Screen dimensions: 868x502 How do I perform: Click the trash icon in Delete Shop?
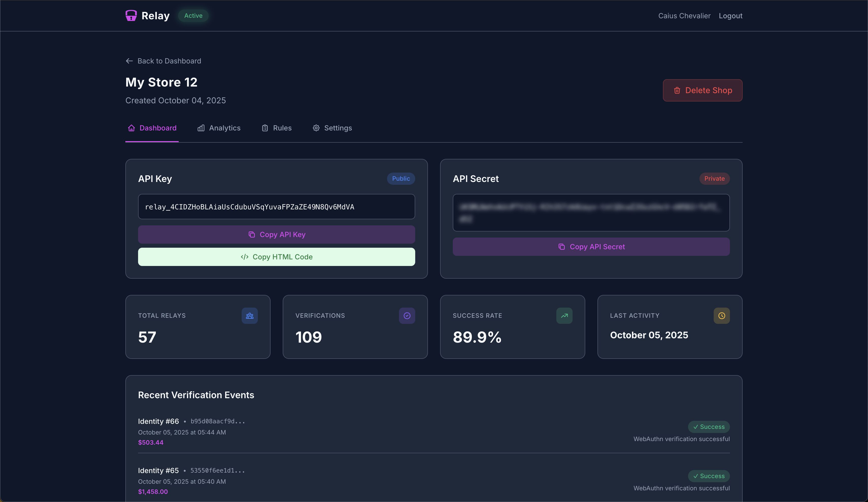[677, 90]
